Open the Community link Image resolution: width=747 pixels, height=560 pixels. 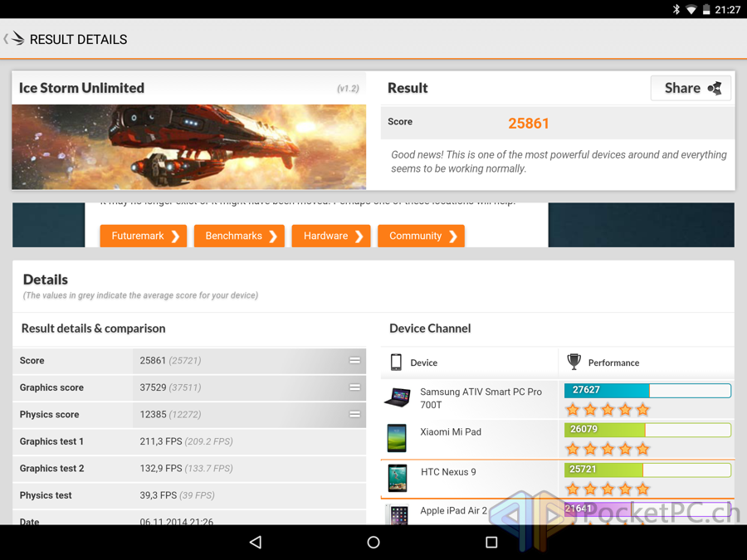click(x=421, y=236)
